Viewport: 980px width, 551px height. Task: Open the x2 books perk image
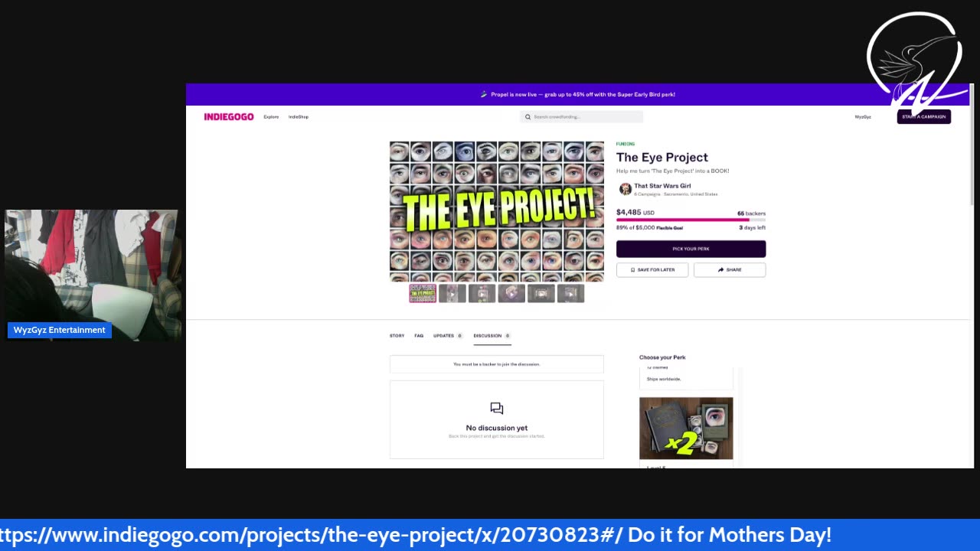coord(686,429)
